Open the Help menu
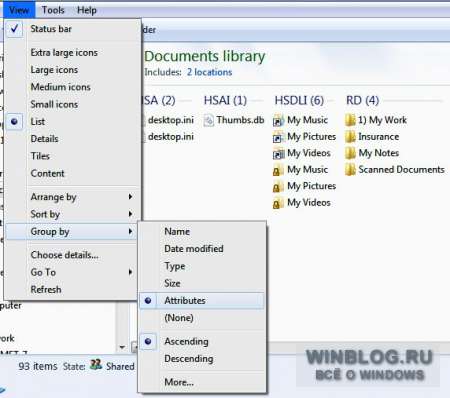Screen dimensions: 450x398 87,10
